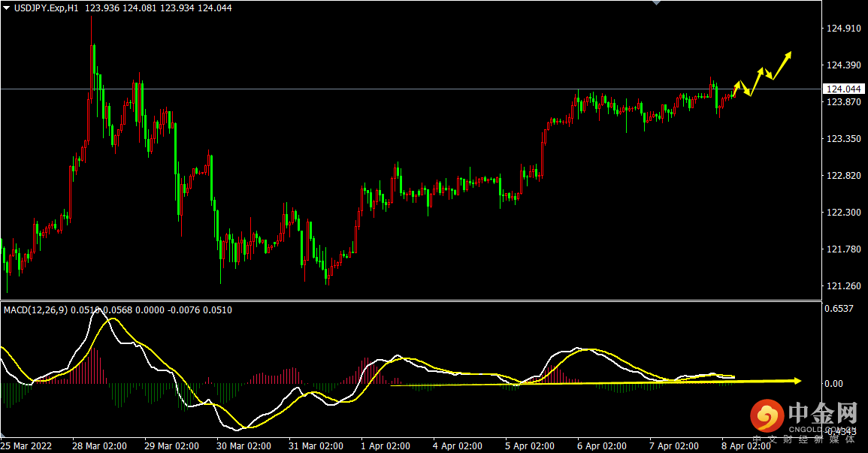Click the 124.044 current price label

pyautogui.click(x=843, y=89)
